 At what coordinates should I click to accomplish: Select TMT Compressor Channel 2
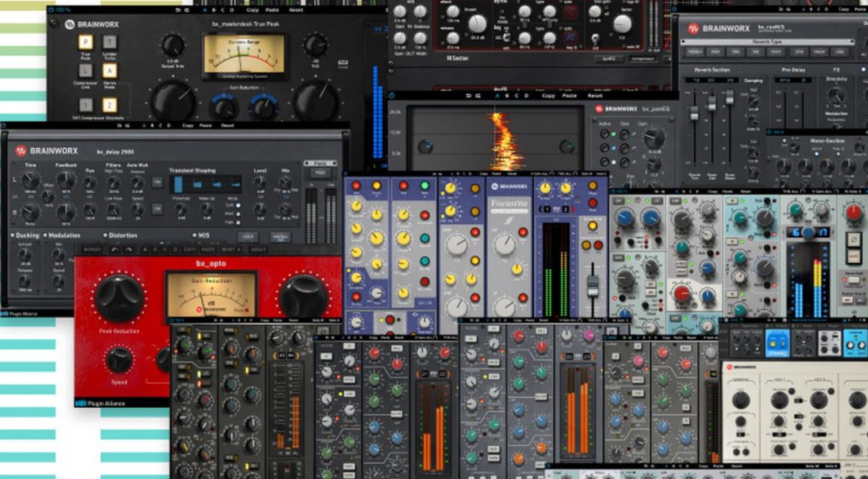[x=109, y=105]
